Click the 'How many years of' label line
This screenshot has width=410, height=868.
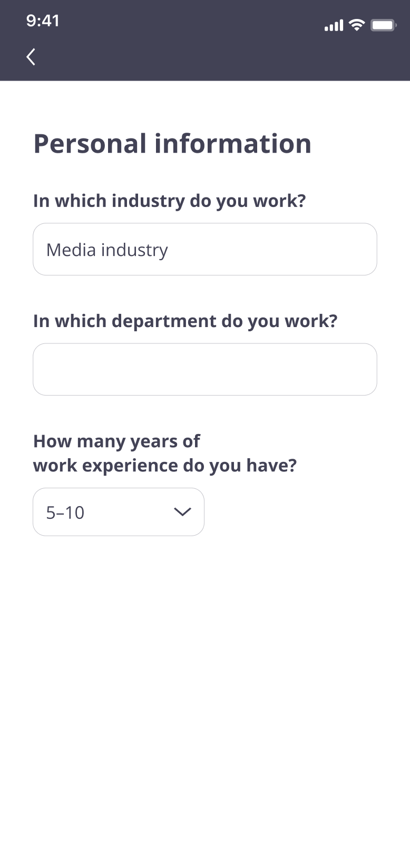pyautogui.click(x=116, y=441)
